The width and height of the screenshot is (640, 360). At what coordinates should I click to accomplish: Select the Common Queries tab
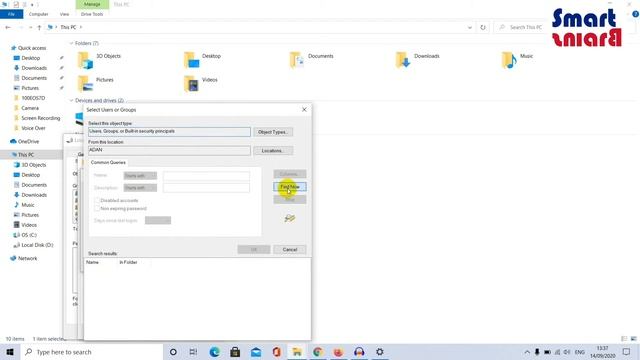click(108, 162)
